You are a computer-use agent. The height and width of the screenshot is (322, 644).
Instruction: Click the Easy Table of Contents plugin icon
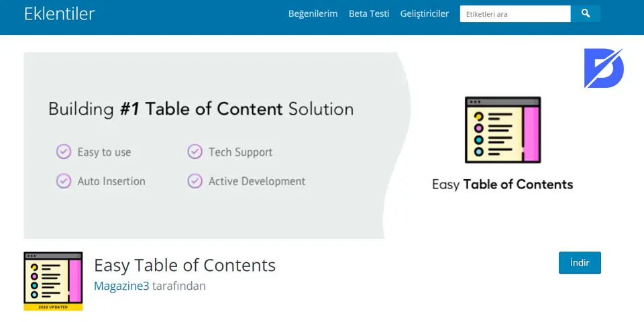(x=53, y=281)
